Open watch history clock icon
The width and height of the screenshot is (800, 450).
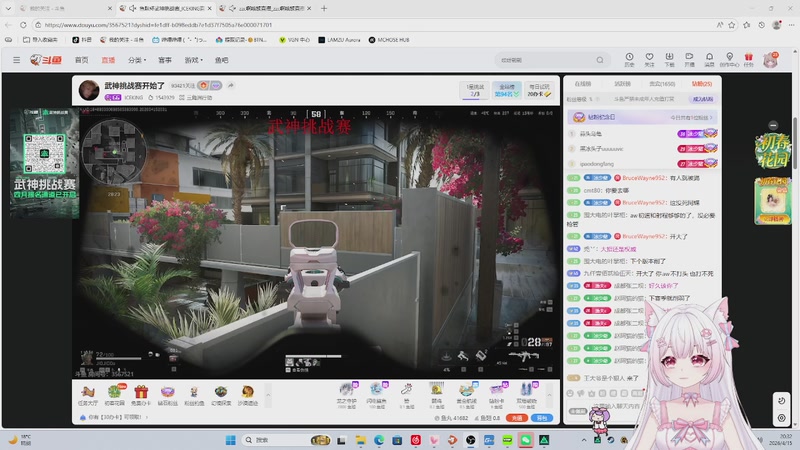pyautogui.click(x=629, y=60)
